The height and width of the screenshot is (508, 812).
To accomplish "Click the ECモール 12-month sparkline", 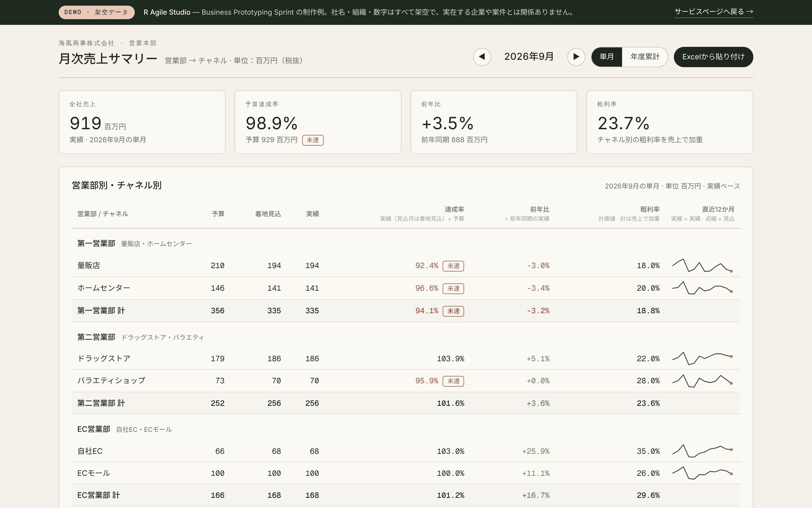I will (702, 473).
